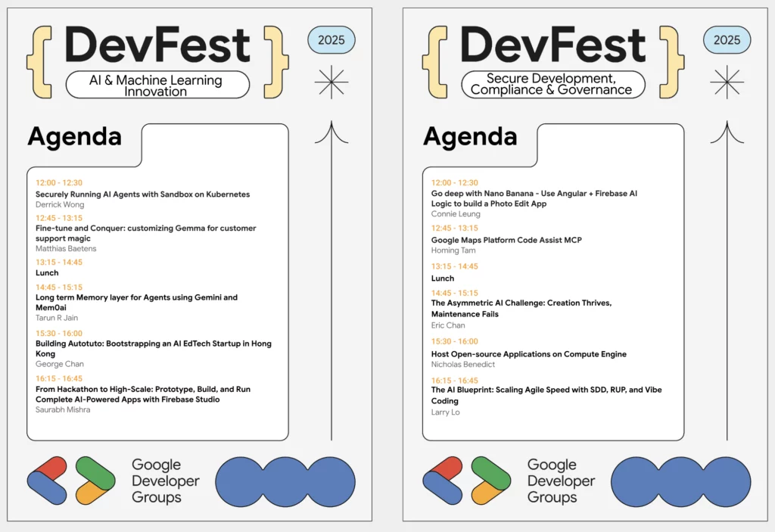The image size is (775, 532).
Task: Select the AI & Machine Learning Innovation pill
Action: point(157,85)
